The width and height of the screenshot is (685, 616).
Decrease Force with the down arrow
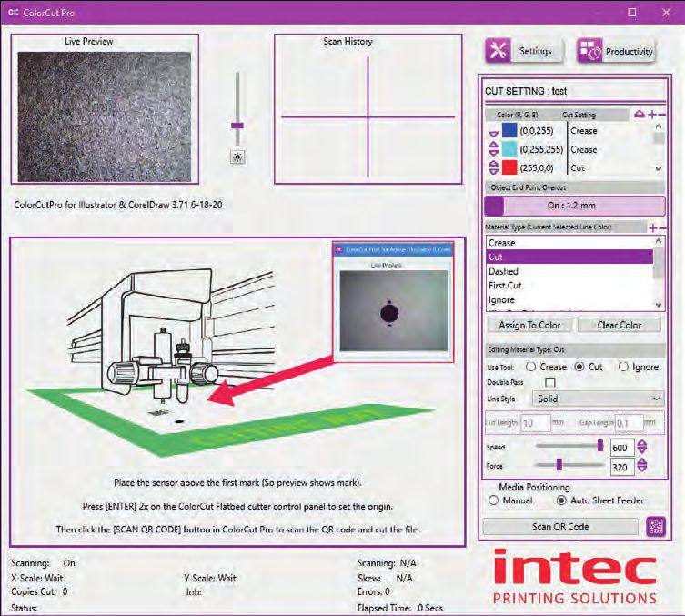641,469
